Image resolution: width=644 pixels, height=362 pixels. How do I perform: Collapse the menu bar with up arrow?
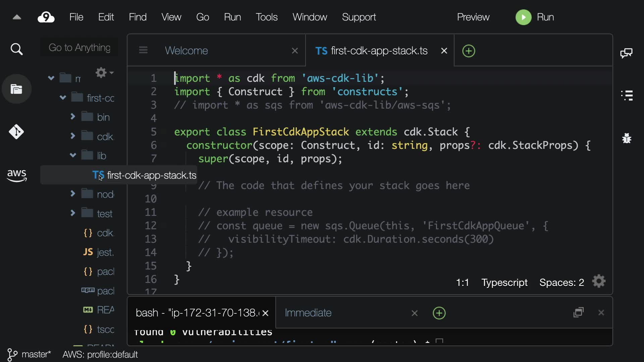[x=17, y=17]
